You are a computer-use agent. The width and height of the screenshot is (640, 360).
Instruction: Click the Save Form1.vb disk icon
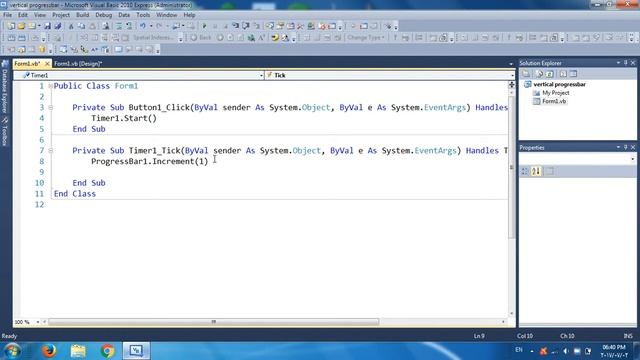tap(47, 26)
